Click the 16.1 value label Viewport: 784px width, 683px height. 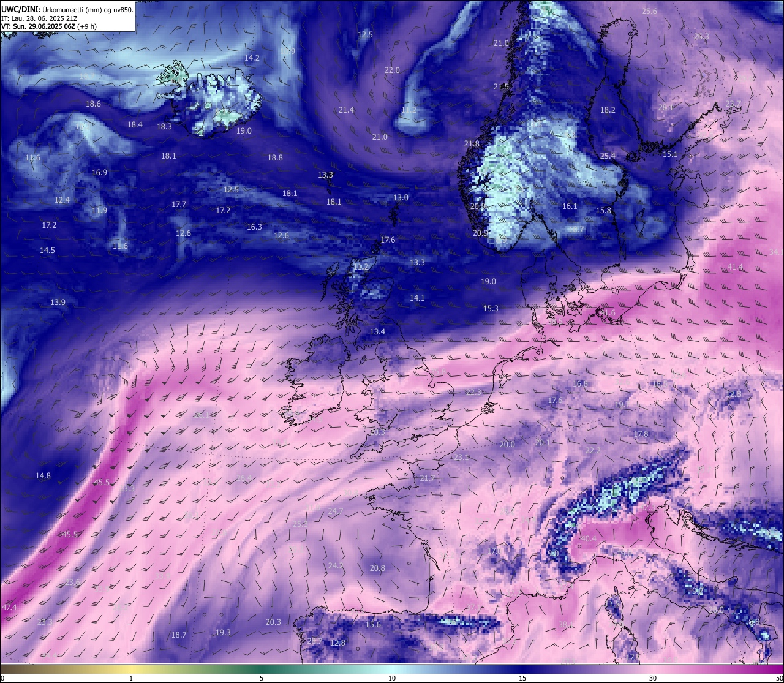[x=570, y=206]
